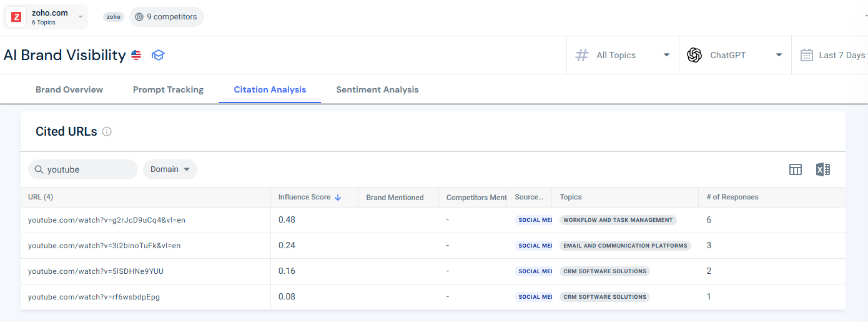
Task: Click CRM Software Solutions tag in 0.08 row
Action: click(604, 297)
